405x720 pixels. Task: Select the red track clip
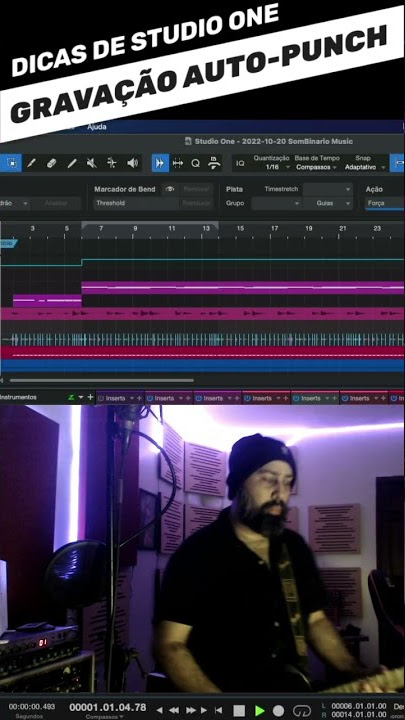[202, 353]
